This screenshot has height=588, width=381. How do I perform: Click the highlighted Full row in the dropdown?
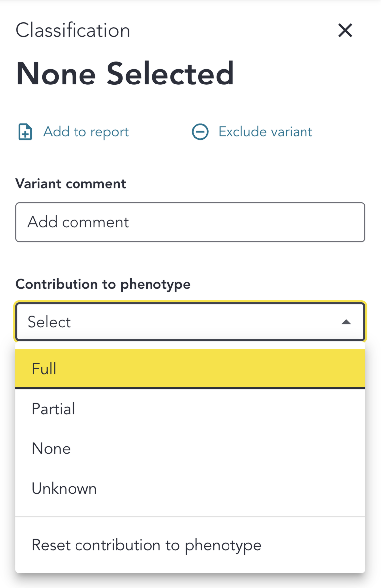[x=190, y=369]
